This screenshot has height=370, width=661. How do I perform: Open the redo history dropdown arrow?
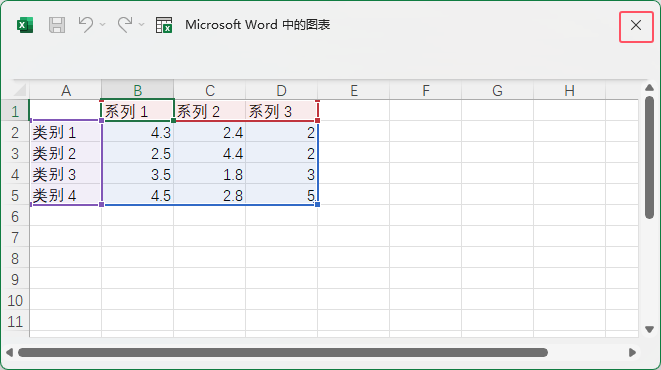142,25
